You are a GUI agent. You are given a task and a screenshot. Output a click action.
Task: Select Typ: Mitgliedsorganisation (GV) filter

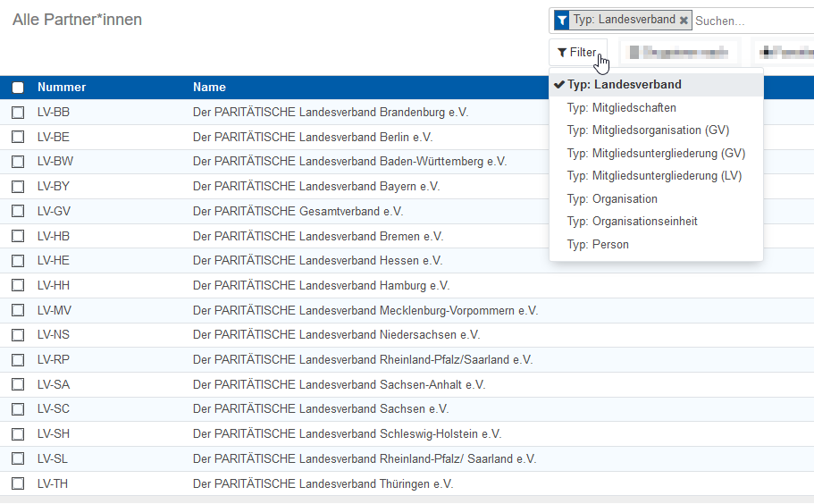point(648,130)
